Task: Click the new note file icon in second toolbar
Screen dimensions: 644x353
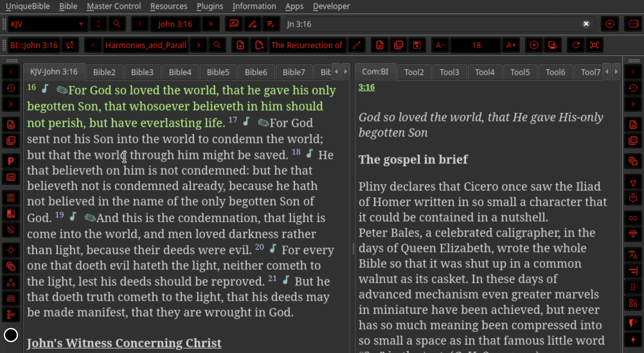Action: (240, 45)
